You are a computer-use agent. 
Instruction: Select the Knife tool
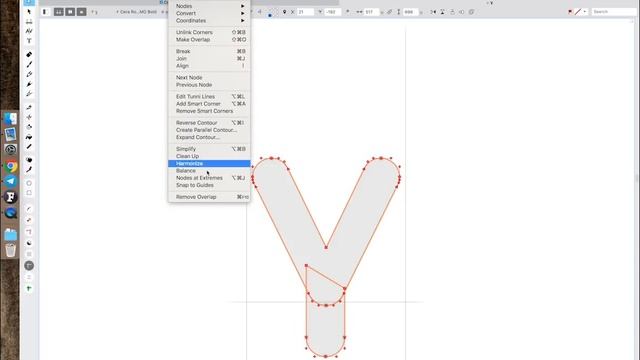29,107
